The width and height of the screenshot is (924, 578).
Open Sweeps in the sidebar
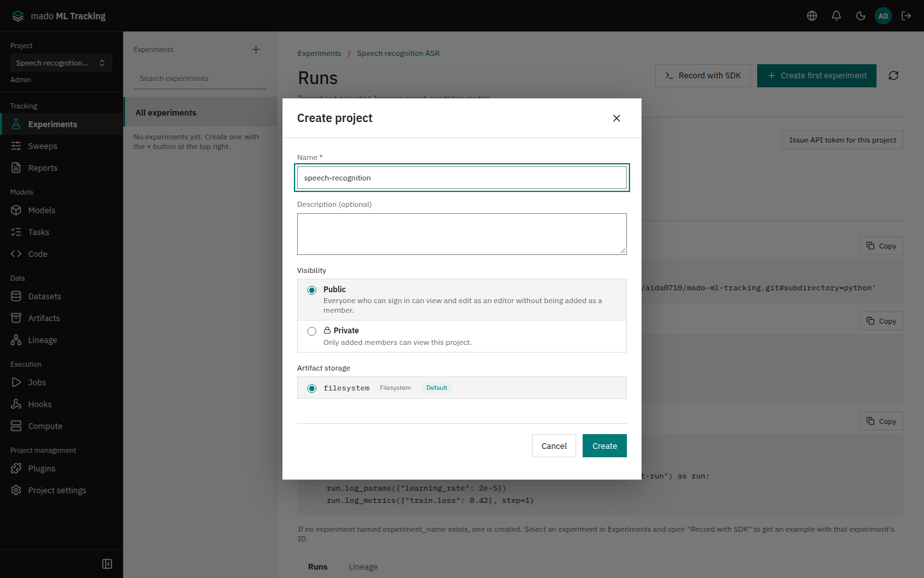pyautogui.click(x=62, y=146)
